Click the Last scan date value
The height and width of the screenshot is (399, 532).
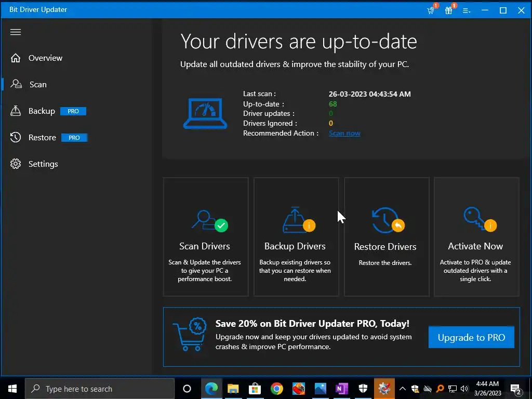[369, 94]
